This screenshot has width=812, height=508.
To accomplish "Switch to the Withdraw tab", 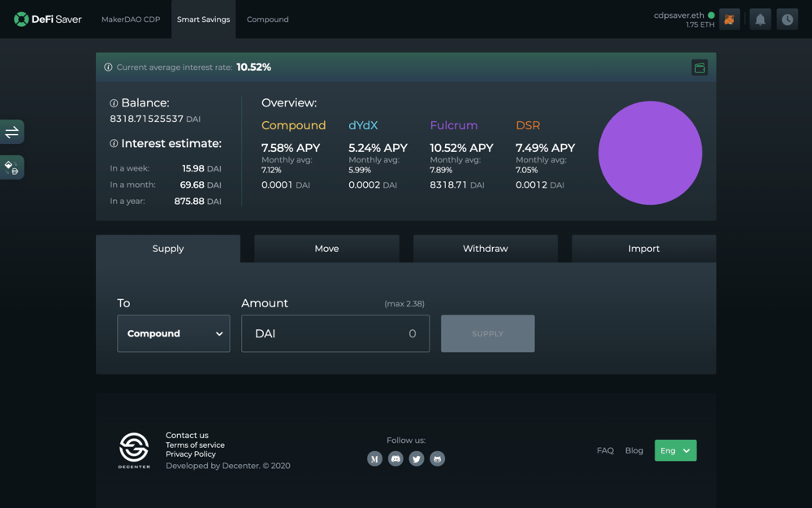I will 485,248.
